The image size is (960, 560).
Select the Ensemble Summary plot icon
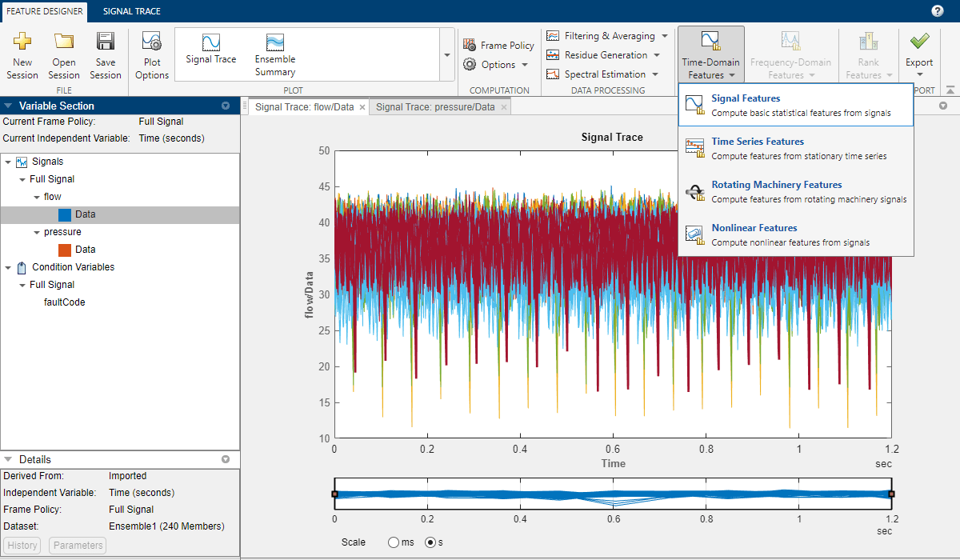click(275, 43)
